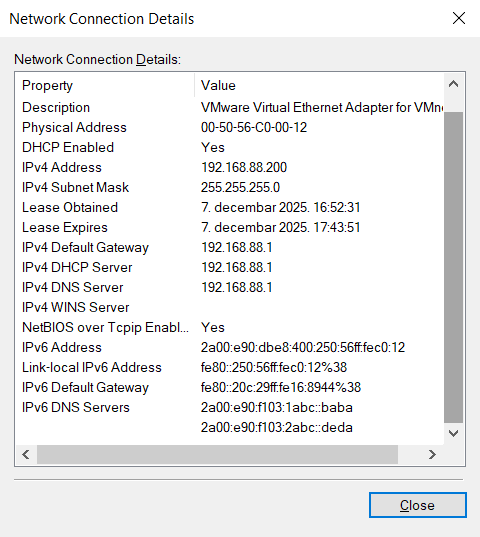Screen dimensions: 480x537
Task: Select the IPv4 DHCP Server label
Action: coord(77,267)
